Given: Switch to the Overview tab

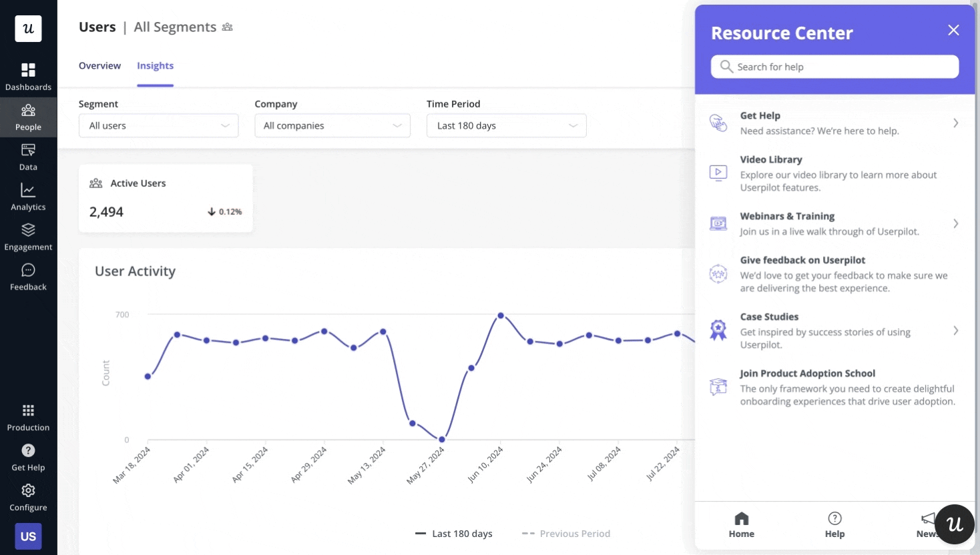Looking at the screenshot, I should [x=99, y=65].
